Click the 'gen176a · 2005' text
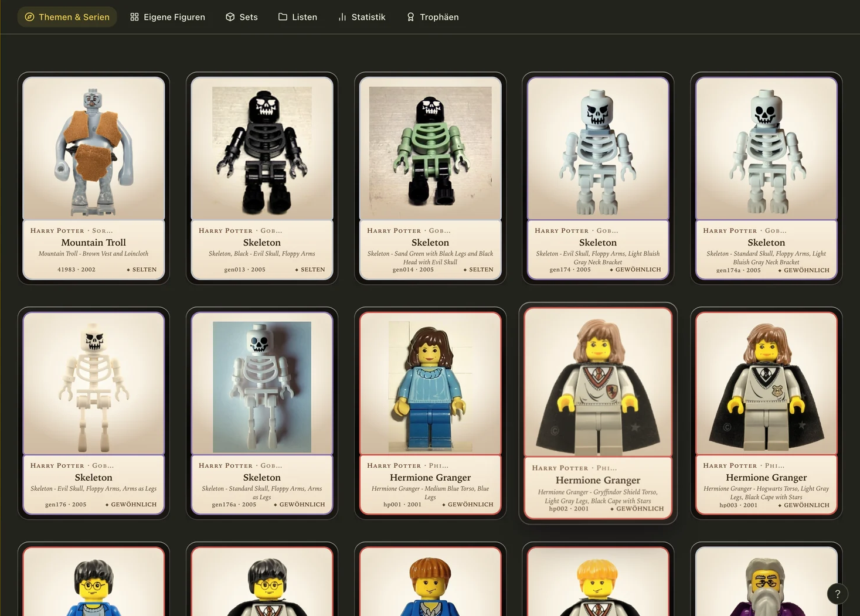The width and height of the screenshot is (860, 616). pyautogui.click(x=234, y=505)
